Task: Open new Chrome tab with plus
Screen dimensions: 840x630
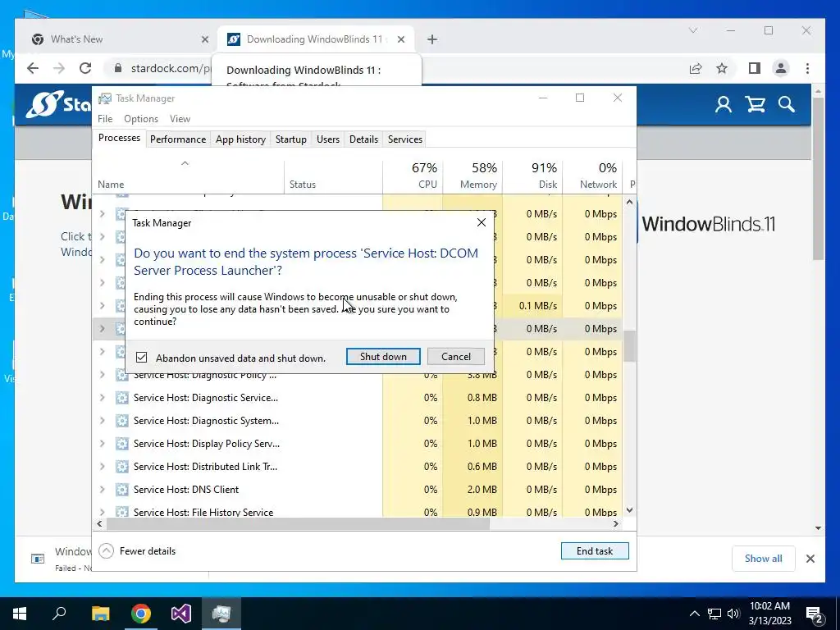Action: [432, 39]
